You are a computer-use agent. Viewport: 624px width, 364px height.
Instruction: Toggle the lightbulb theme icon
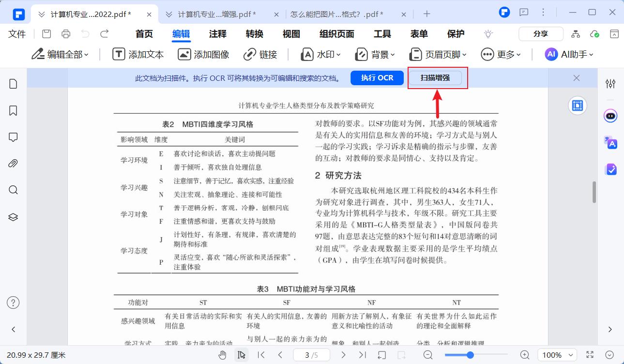(x=488, y=34)
